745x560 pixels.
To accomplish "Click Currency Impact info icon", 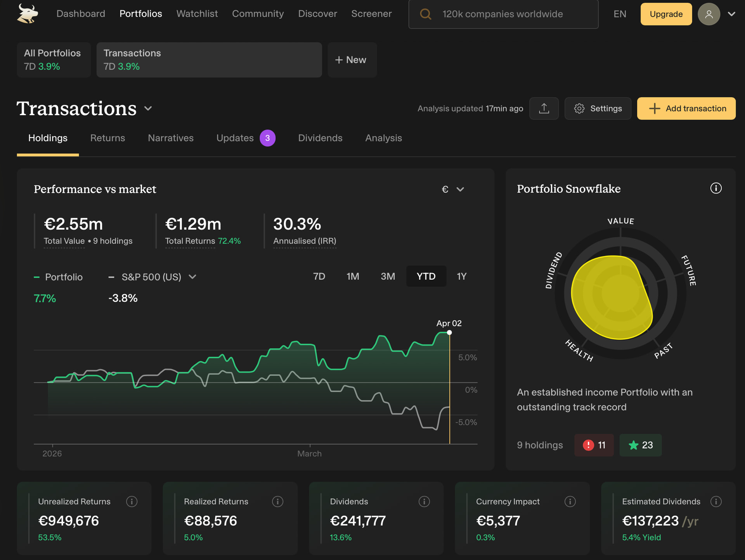I will [x=570, y=501].
